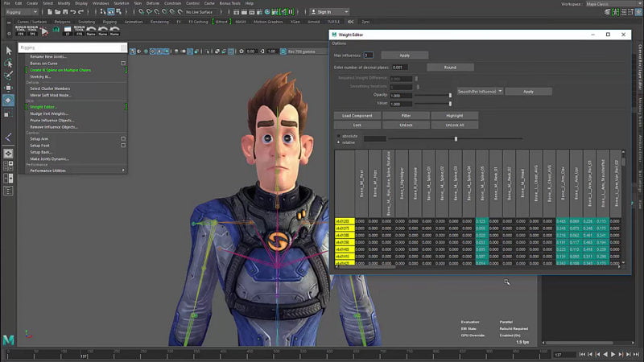Viewport: 644px width, 362px height.
Task: Activate the Lasso select tool
Action: click(x=8, y=63)
